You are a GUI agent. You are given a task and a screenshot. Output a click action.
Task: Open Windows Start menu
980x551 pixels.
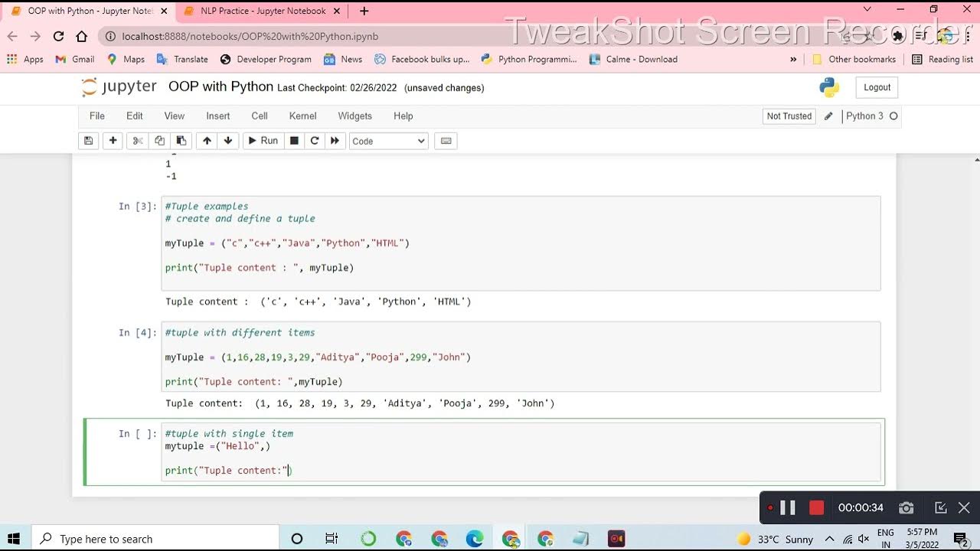(15, 539)
